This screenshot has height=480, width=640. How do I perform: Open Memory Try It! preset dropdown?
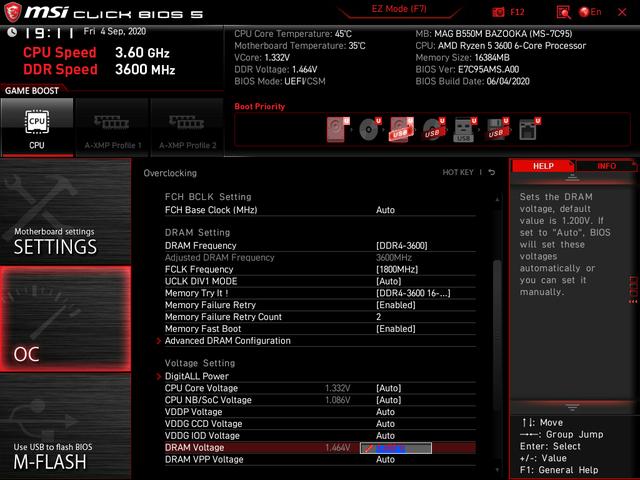[413, 293]
